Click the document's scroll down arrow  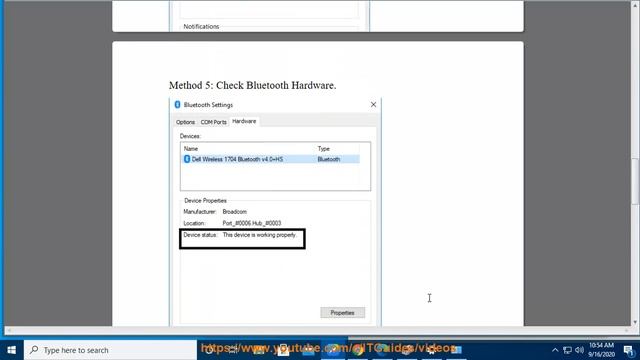tap(635, 322)
